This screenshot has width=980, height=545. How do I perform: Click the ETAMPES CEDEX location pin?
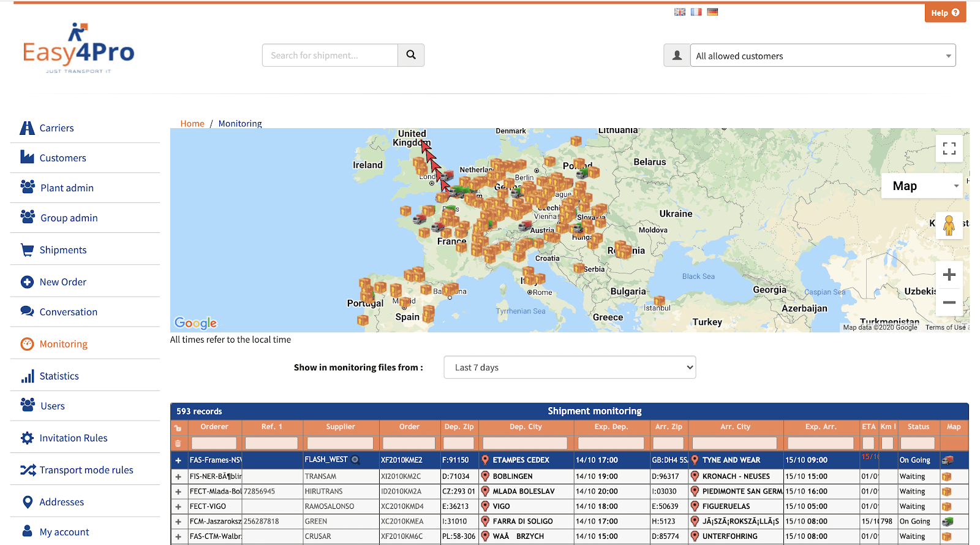tap(485, 460)
